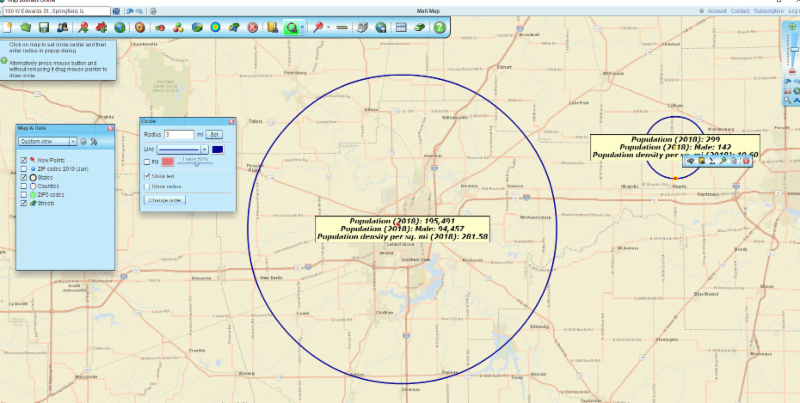Viewport: 800px width, 403px height.
Task: Open the three colored balls symbolize icon
Action: coord(178,28)
